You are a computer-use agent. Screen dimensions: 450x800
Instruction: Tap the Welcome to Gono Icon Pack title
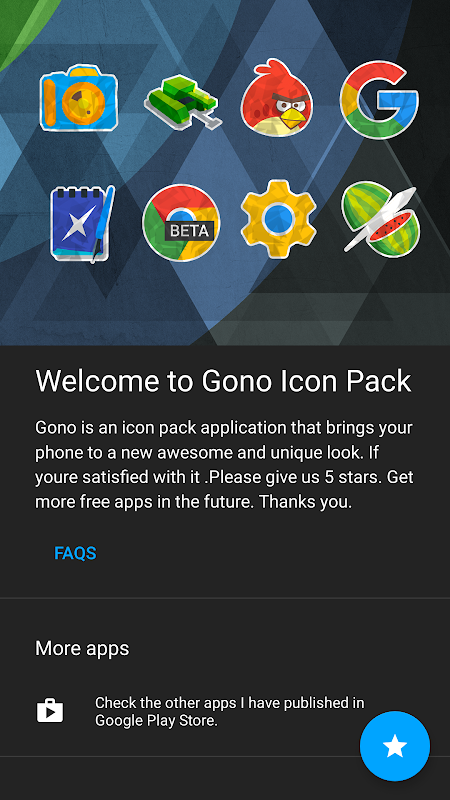223,381
